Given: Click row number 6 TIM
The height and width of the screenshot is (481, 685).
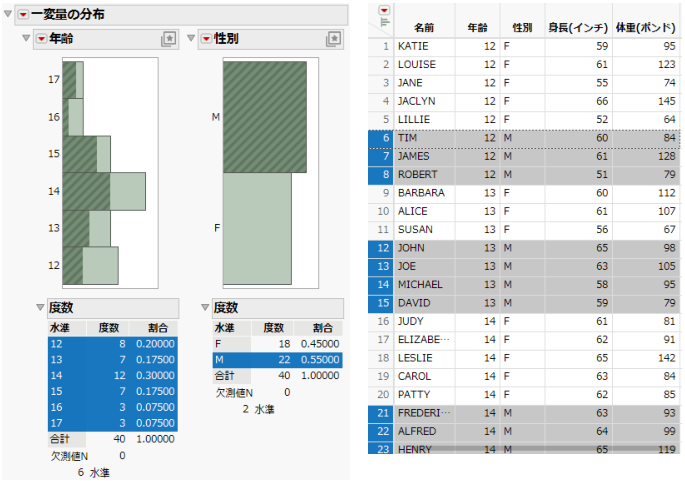Looking at the screenshot, I should point(381,138).
